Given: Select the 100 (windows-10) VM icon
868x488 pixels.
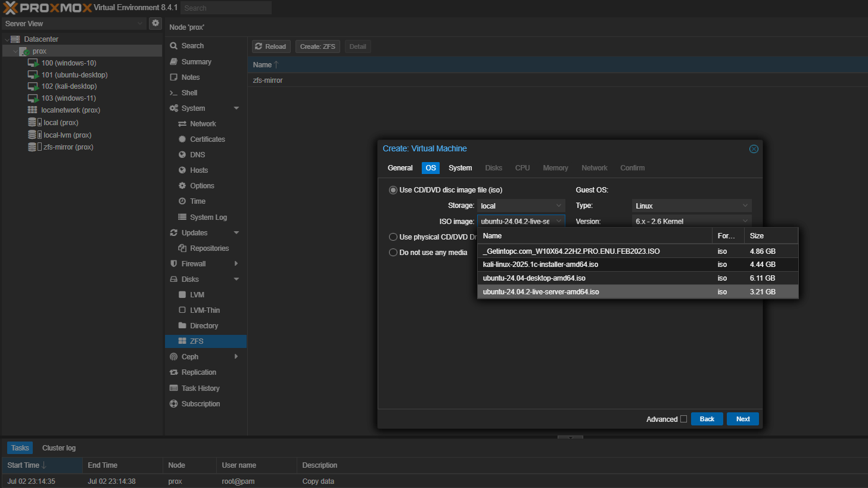Looking at the screenshot, I should (x=33, y=63).
